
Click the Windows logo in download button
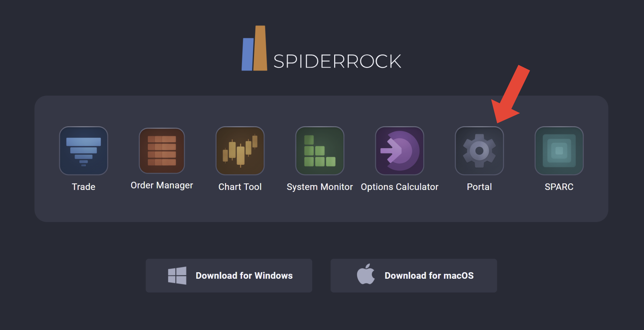coord(177,276)
